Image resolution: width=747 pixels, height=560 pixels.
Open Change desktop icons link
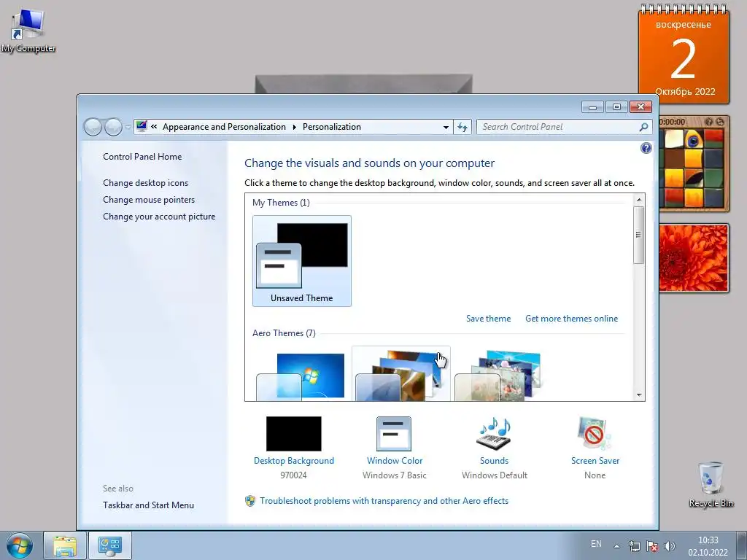pos(145,183)
